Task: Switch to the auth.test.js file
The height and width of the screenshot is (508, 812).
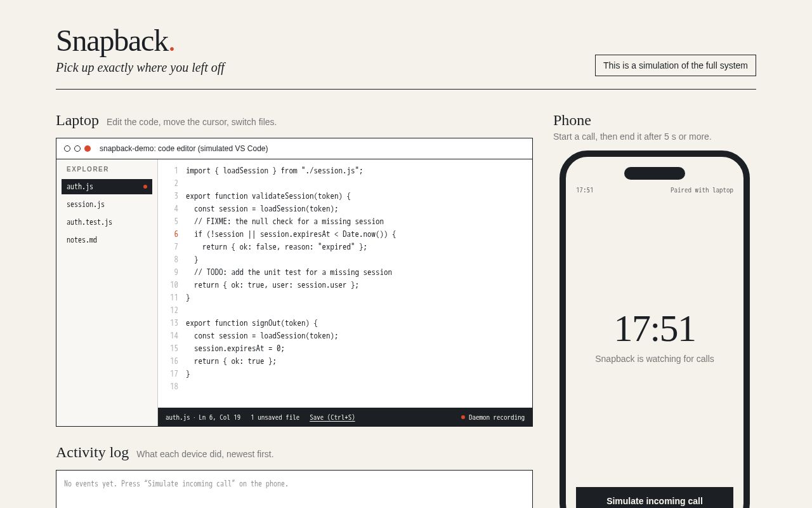Action: (x=107, y=222)
